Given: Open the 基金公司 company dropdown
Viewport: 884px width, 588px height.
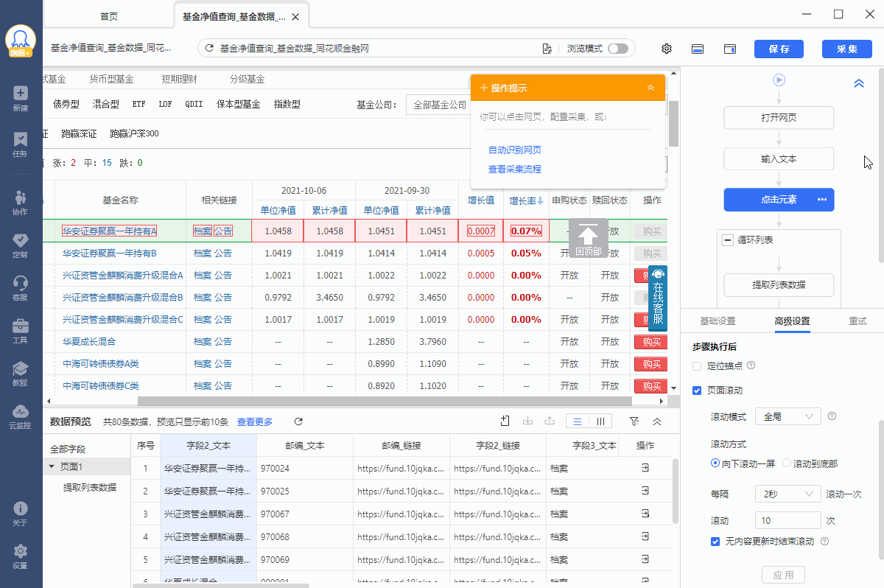Looking at the screenshot, I should pos(438,105).
